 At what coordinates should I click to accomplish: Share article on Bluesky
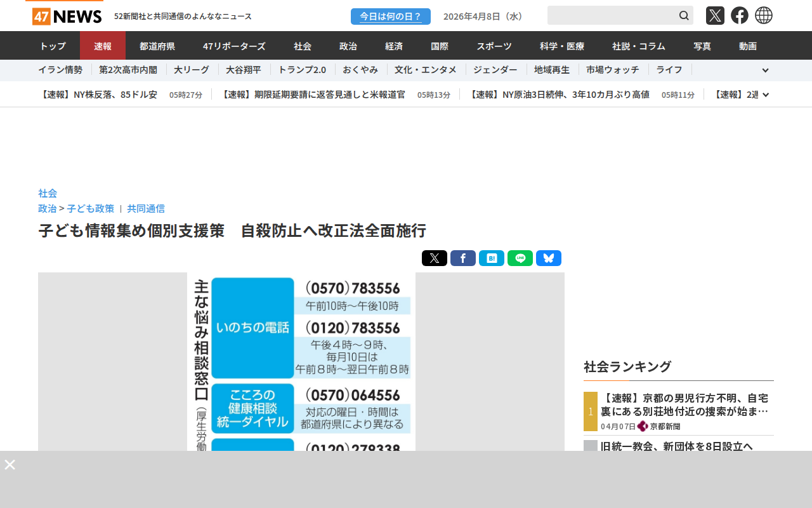click(x=548, y=258)
